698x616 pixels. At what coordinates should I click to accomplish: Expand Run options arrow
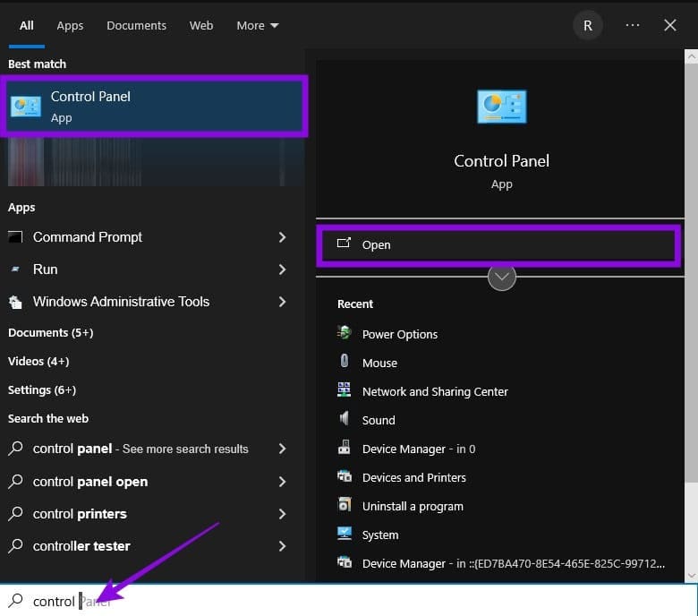pyautogui.click(x=282, y=269)
